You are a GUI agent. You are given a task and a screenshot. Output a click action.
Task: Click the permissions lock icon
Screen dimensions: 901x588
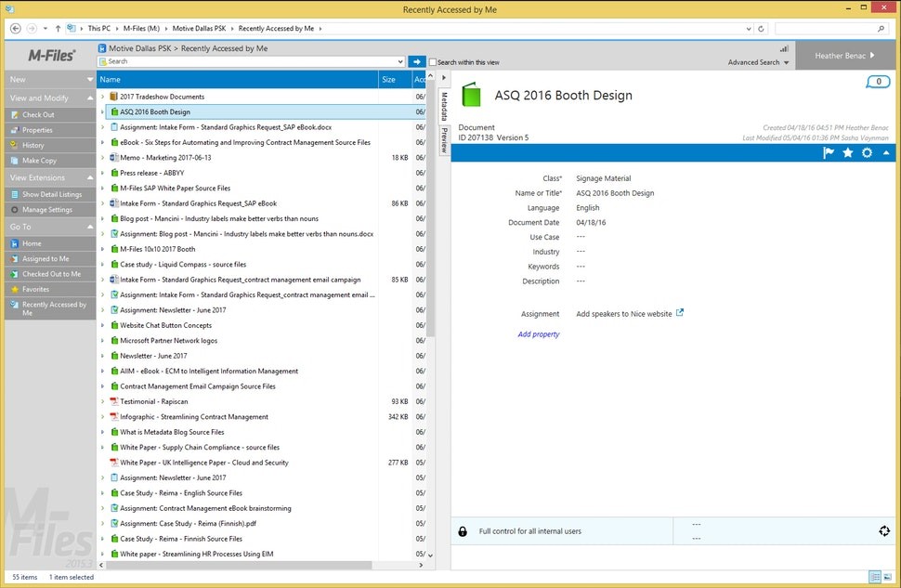coord(463,531)
